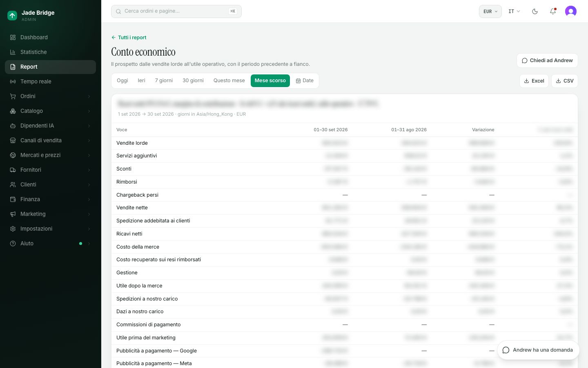Open the IT language dropdown

click(514, 11)
